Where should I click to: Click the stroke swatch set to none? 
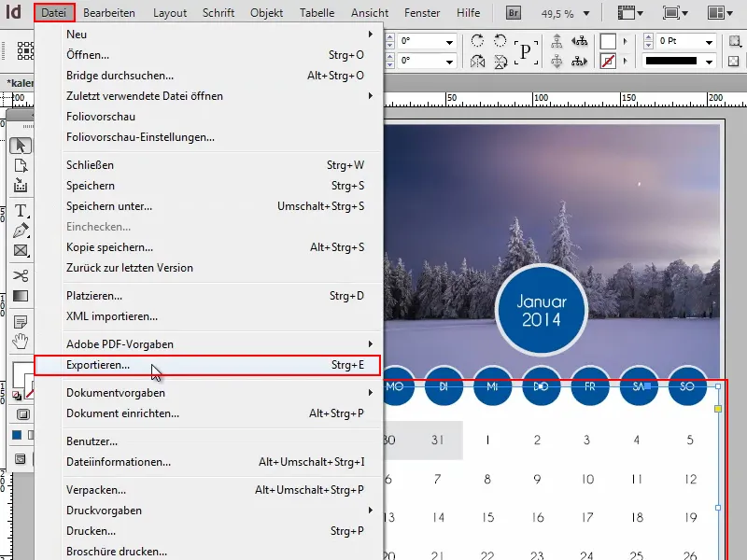click(608, 61)
